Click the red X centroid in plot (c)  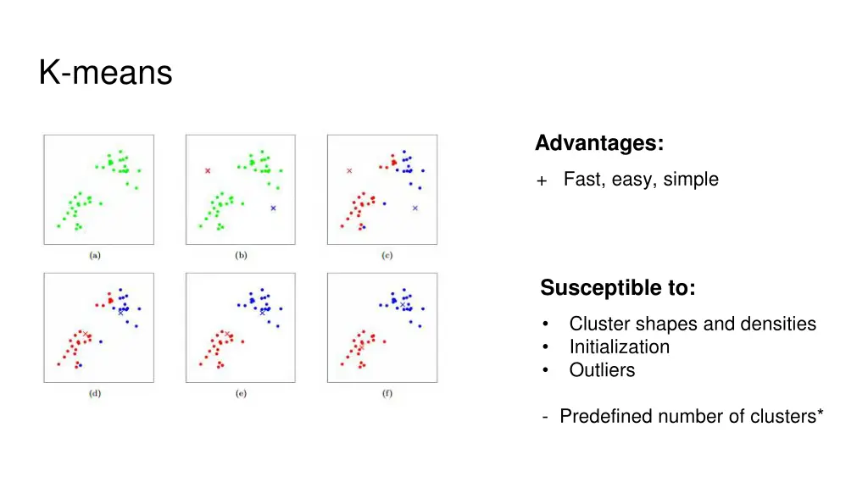tap(349, 171)
